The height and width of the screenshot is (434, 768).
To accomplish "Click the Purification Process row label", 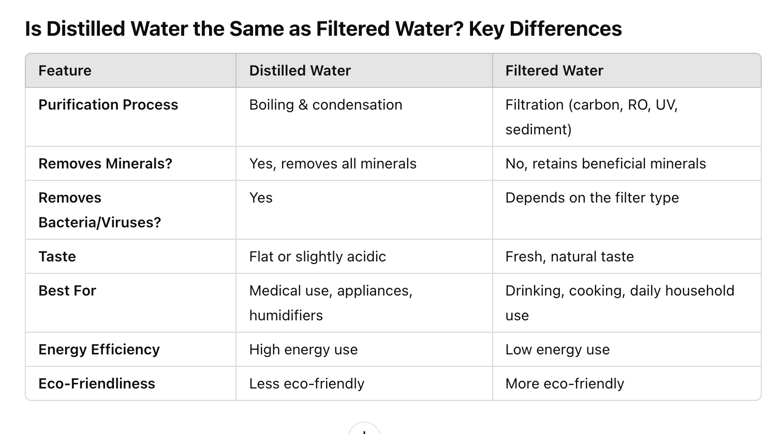I will [108, 105].
